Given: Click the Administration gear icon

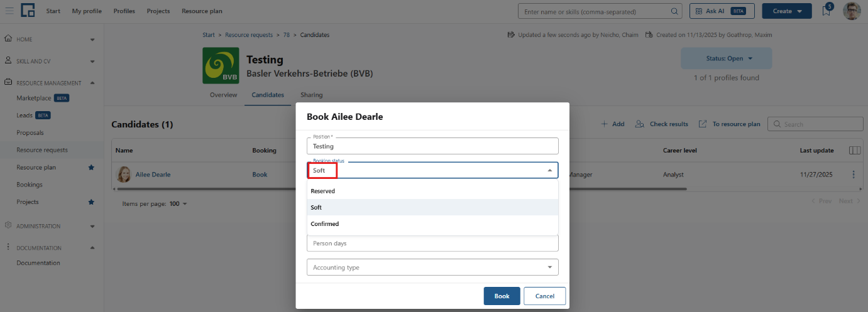Looking at the screenshot, I should tap(8, 225).
